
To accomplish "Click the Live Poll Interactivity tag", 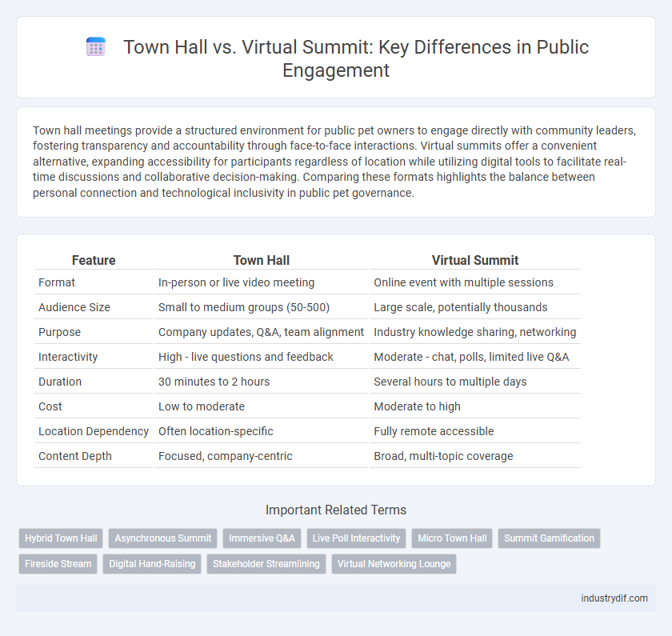I will (x=356, y=538).
